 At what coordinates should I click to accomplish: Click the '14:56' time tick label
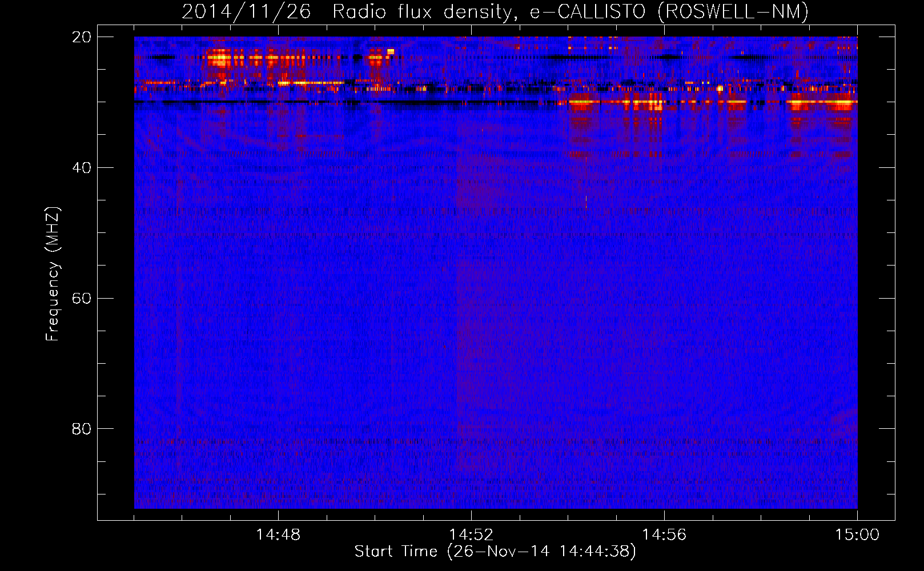[664, 535]
